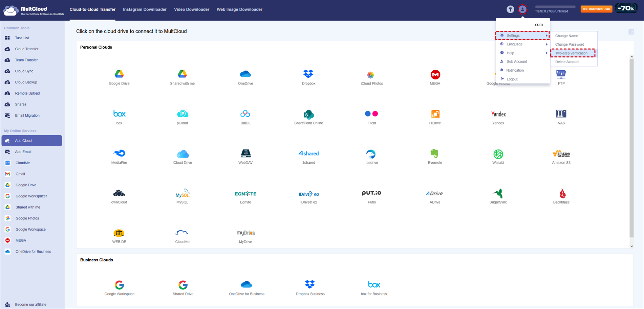
Task: Click the -70% discount badge
Action: [x=626, y=8]
